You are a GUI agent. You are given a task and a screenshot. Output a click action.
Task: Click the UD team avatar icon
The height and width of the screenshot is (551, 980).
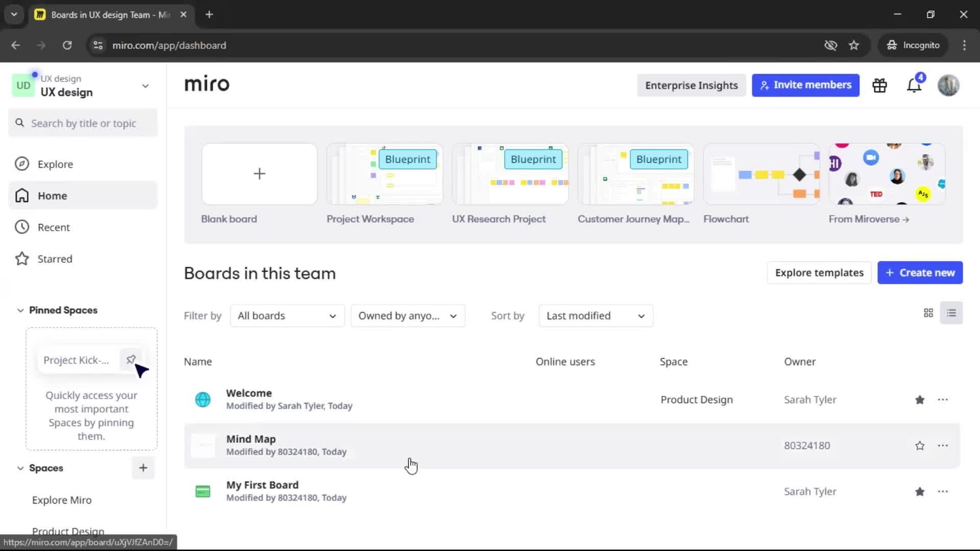coord(23,85)
